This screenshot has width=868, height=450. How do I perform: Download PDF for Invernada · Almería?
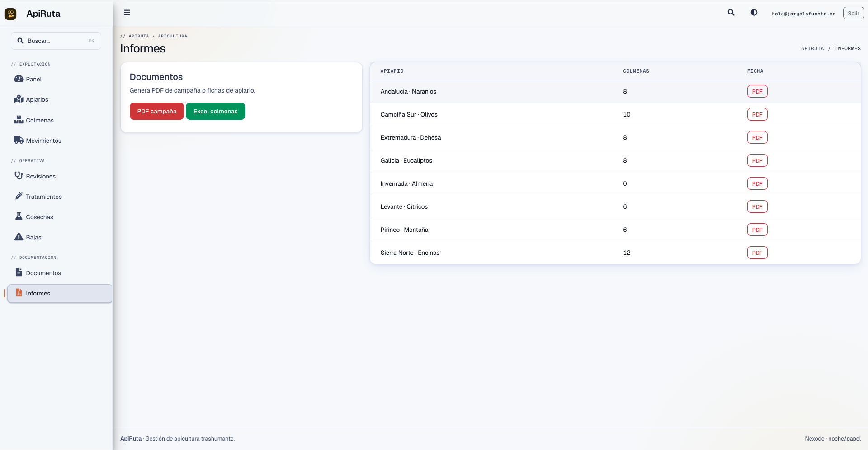click(x=757, y=183)
